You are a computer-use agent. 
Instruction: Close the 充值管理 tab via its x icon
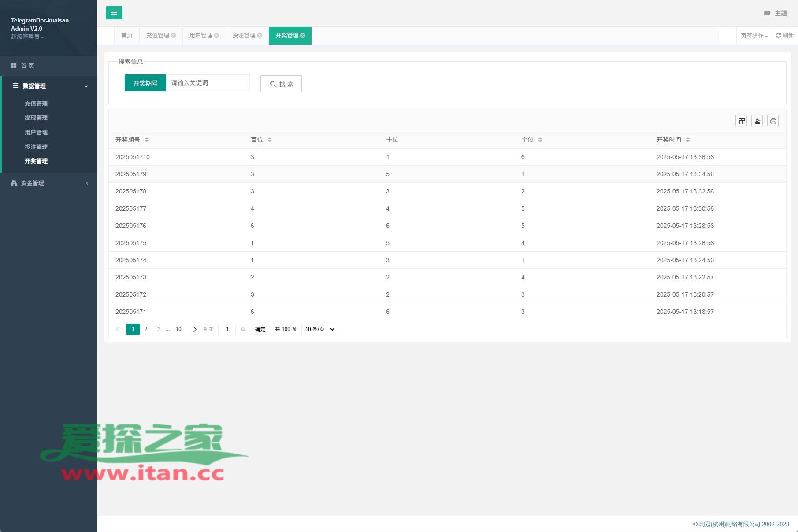pos(174,36)
